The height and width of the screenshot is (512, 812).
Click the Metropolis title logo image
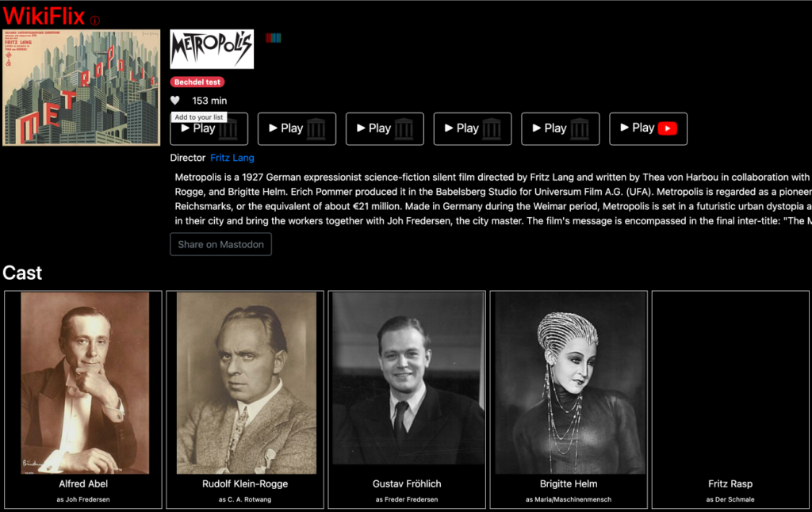click(212, 49)
